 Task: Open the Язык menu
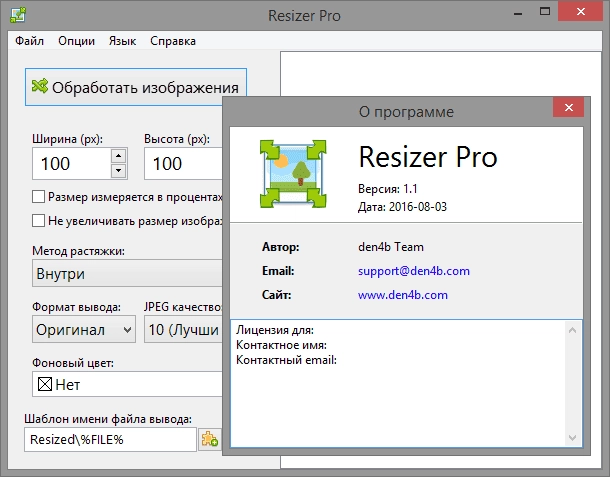point(122,41)
